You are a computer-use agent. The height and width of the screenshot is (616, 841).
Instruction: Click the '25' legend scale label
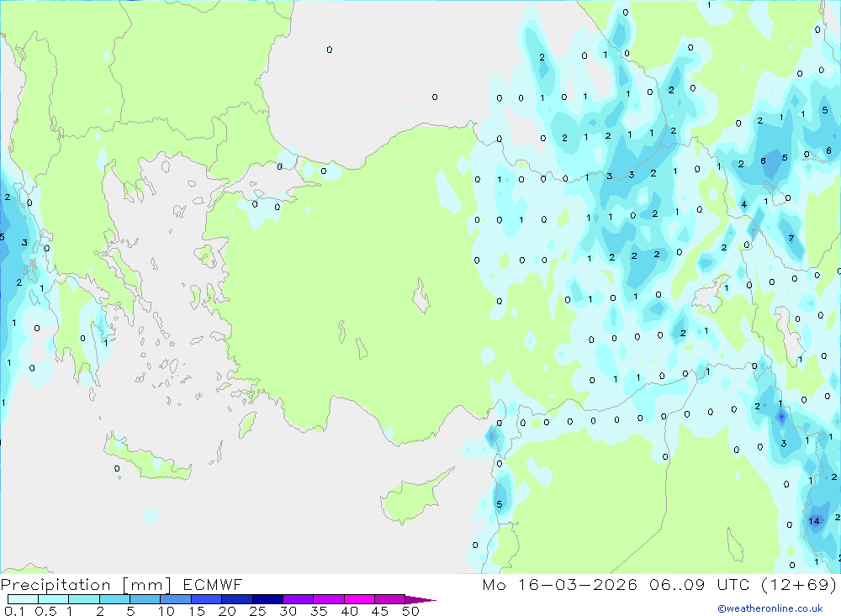tap(257, 611)
